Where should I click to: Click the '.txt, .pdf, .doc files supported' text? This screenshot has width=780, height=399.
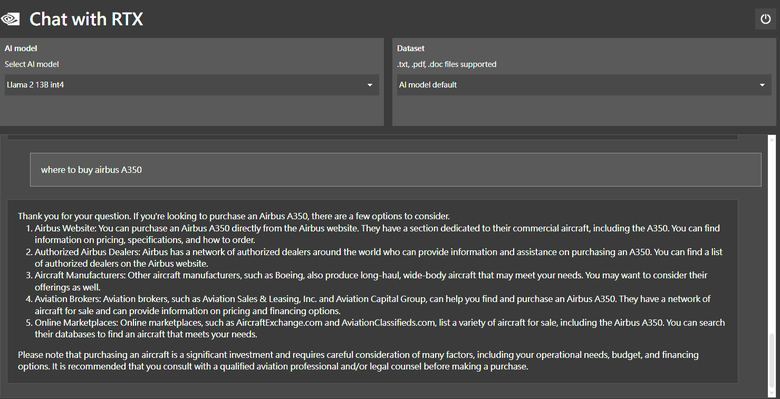tap(447, 64)
